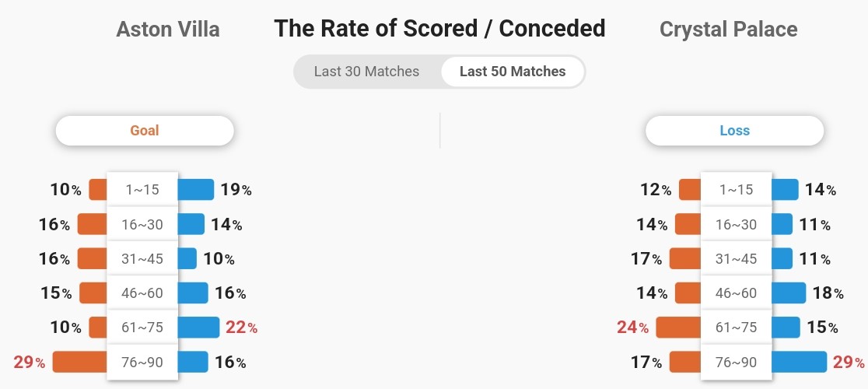Select Crystal Palace 1~15 interval label
Screen dimensions: 868x389
[736, 190]
